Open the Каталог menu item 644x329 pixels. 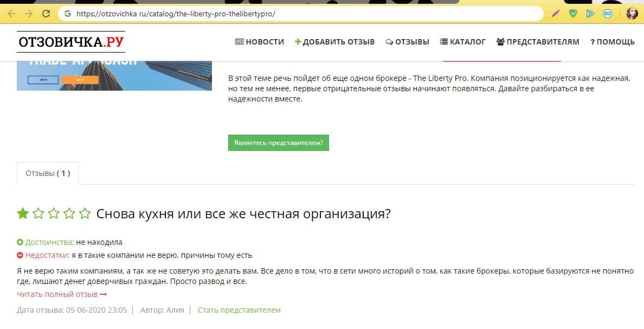[x=462, y=42]
